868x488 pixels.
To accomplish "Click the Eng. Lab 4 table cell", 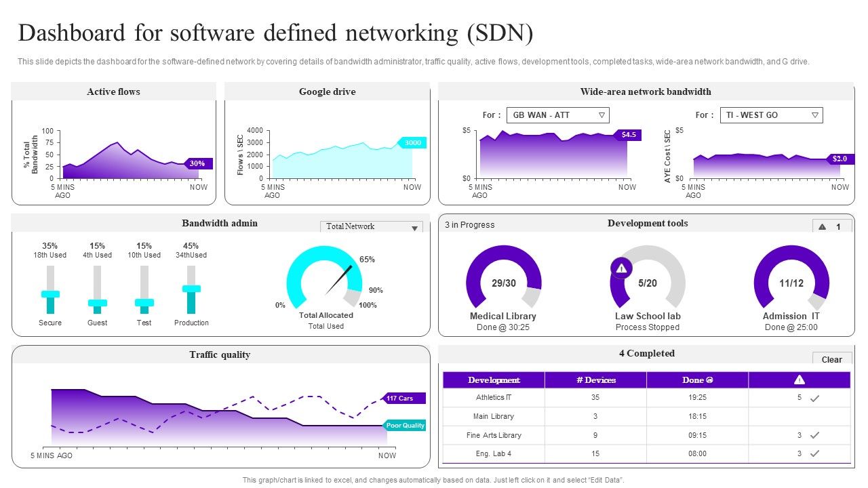I will pyautogui.click(x=494, y=453).
